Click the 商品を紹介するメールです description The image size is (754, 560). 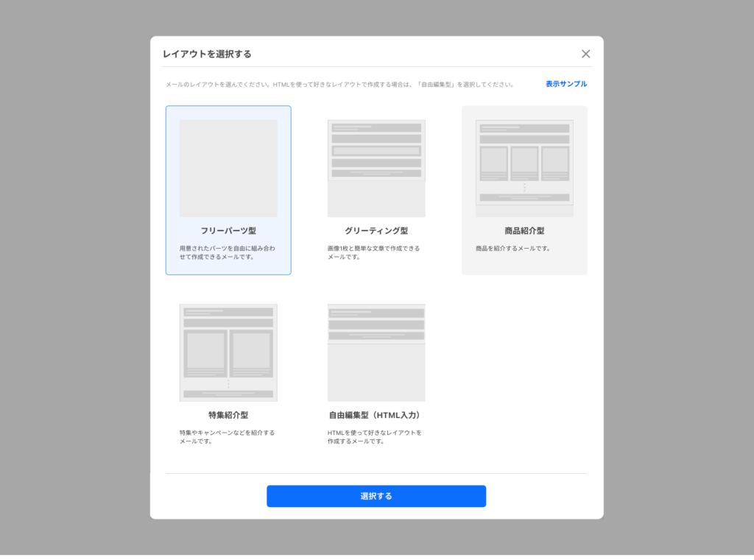coord(512,249)
